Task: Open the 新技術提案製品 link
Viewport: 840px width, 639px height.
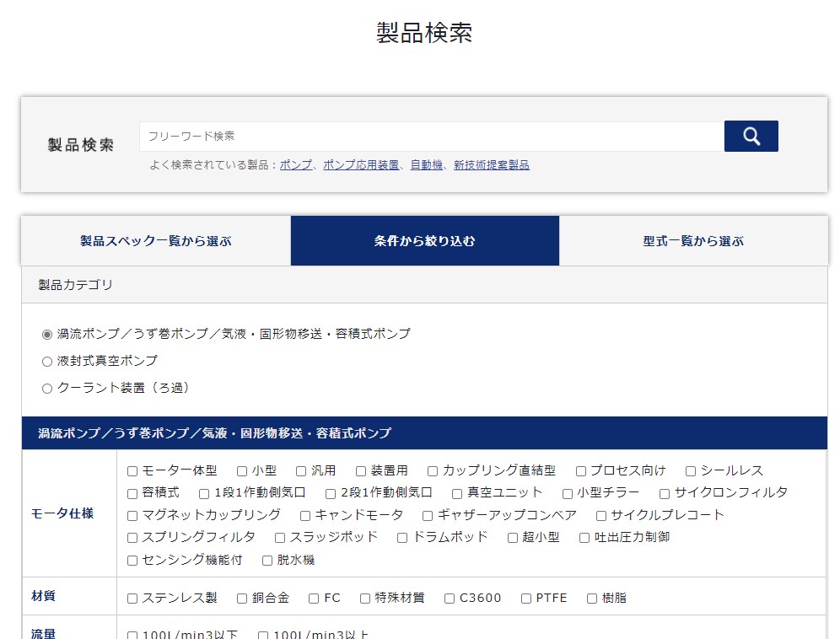Action: 492,165
